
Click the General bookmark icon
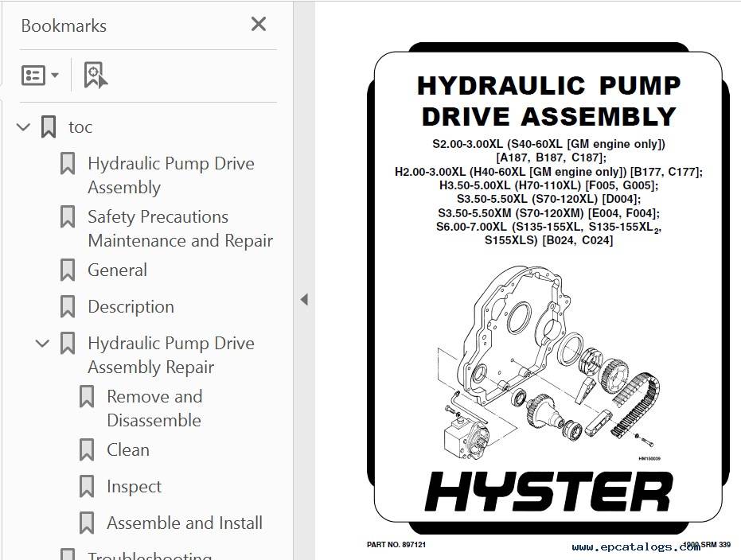coord(68,270)
